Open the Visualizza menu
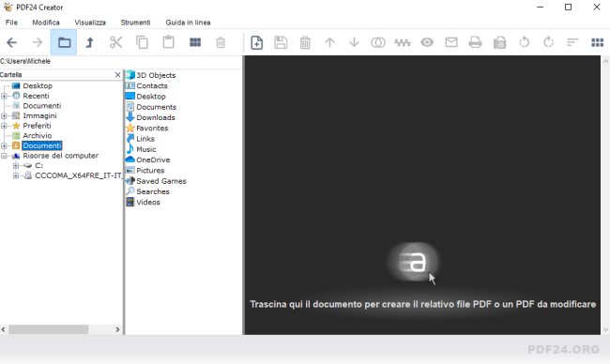 click(90, 23)
